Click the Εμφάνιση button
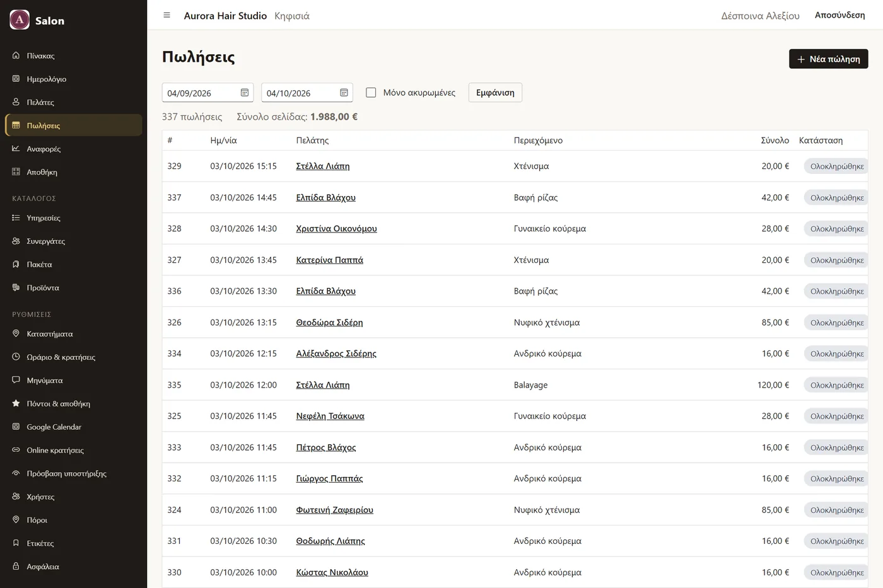Image resolution: width=883 pixels, height=588 pixels. pos(495,93)
